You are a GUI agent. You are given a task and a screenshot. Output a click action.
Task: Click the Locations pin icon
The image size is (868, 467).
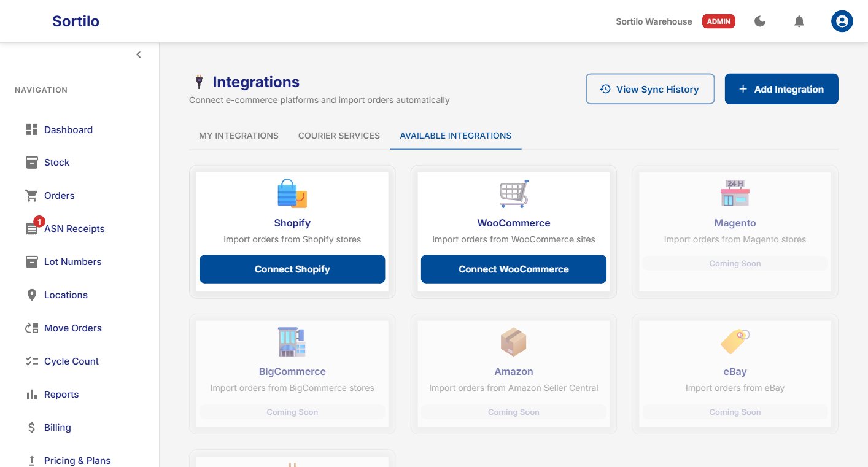[x=32, y=295]
